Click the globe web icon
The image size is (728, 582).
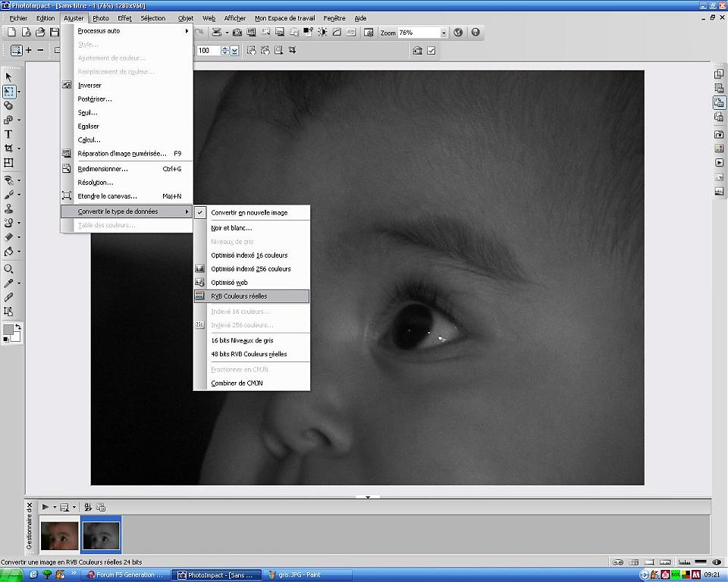pos(458,32)
